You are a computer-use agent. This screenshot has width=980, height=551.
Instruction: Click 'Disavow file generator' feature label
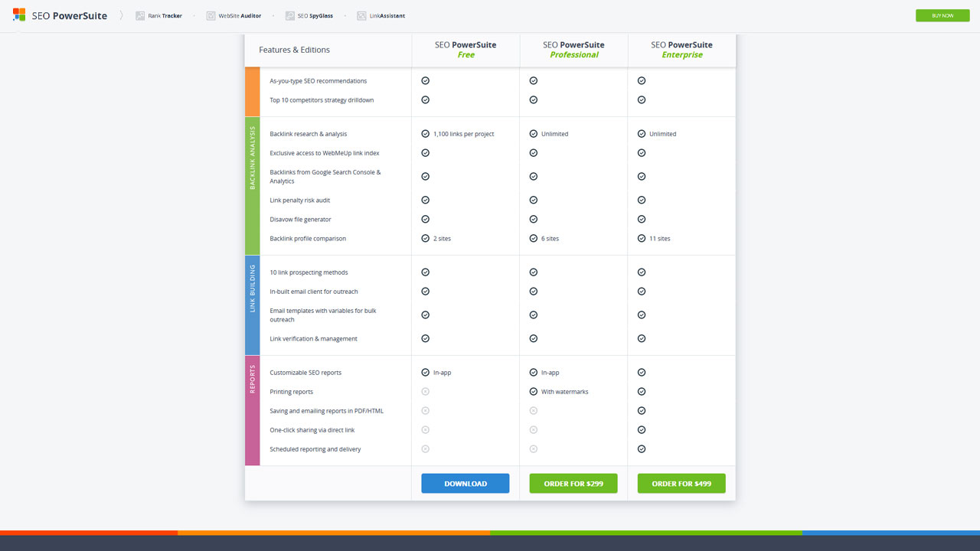301,220
